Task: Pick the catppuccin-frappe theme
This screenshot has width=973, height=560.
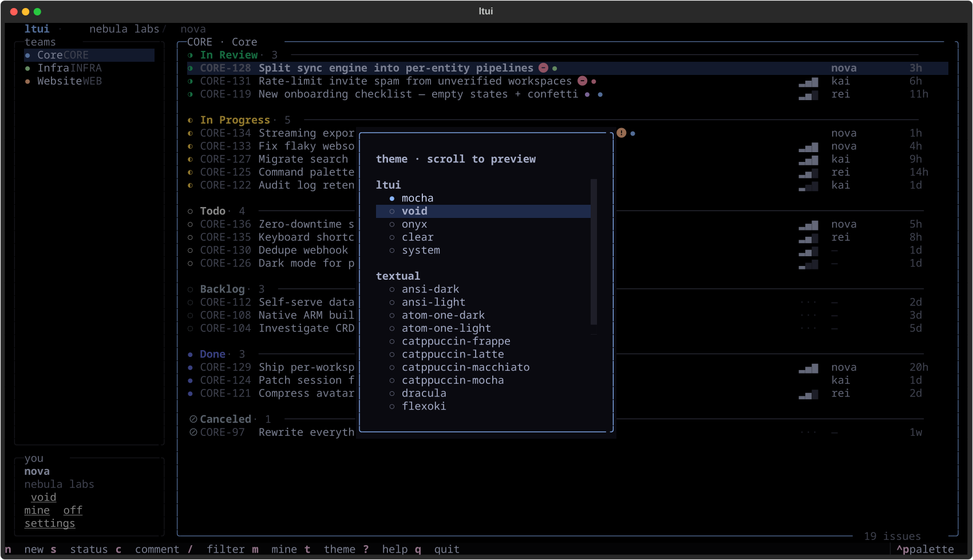Action: point(483,341)
